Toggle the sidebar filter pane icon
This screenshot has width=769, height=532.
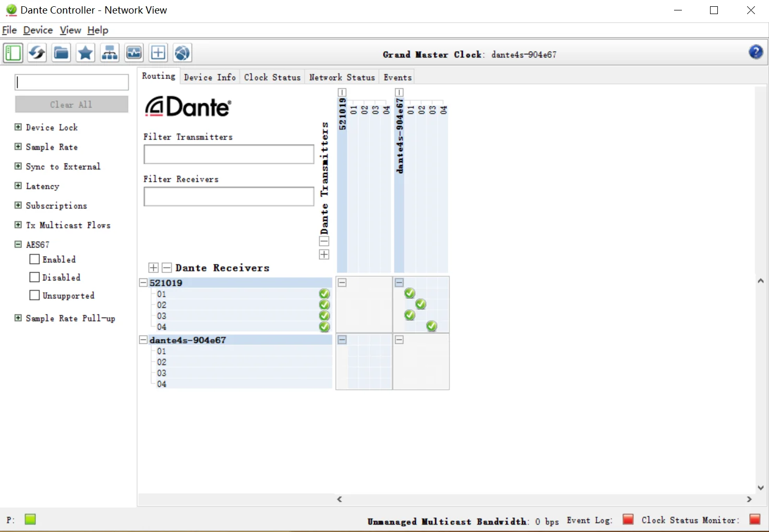pyautogui.click(x=13, y=52)
